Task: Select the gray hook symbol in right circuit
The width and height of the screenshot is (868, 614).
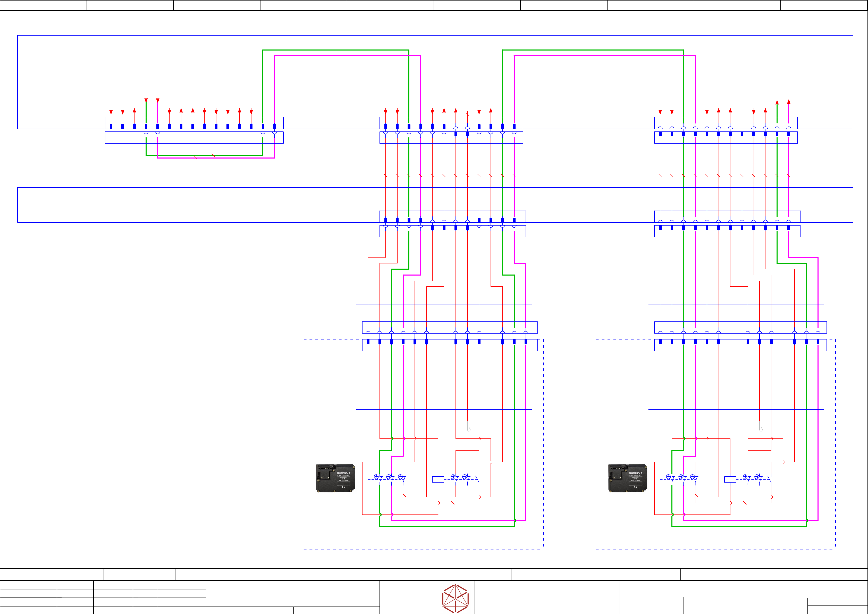Action: (761, 427)
